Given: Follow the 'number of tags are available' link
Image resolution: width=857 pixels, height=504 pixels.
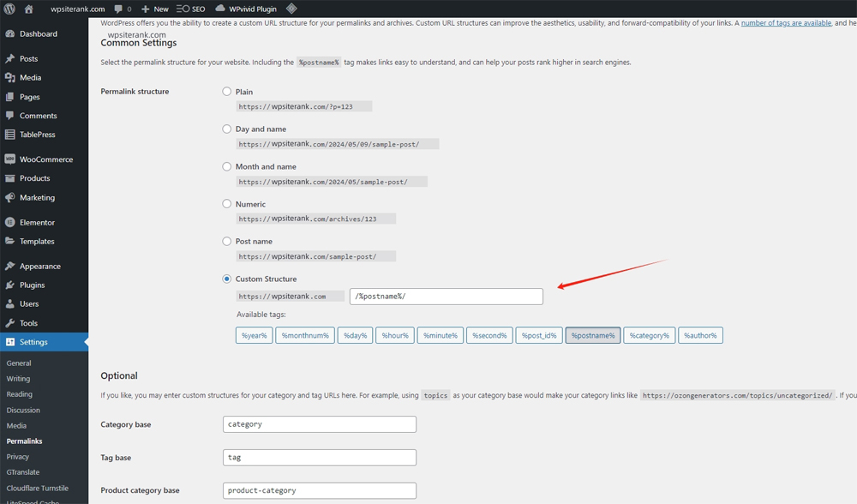Looking at the screenshot, I should pyautogui.click(x=786, y=23).
